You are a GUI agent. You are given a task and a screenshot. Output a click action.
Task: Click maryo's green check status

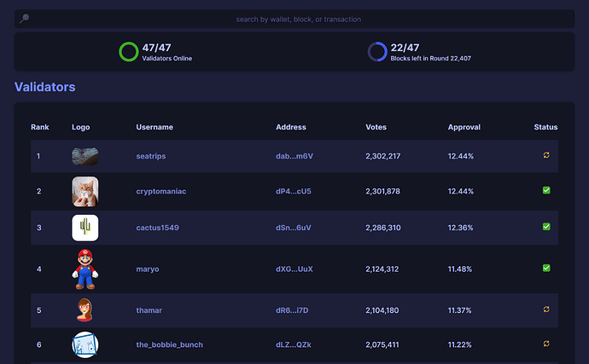point(546,268)
